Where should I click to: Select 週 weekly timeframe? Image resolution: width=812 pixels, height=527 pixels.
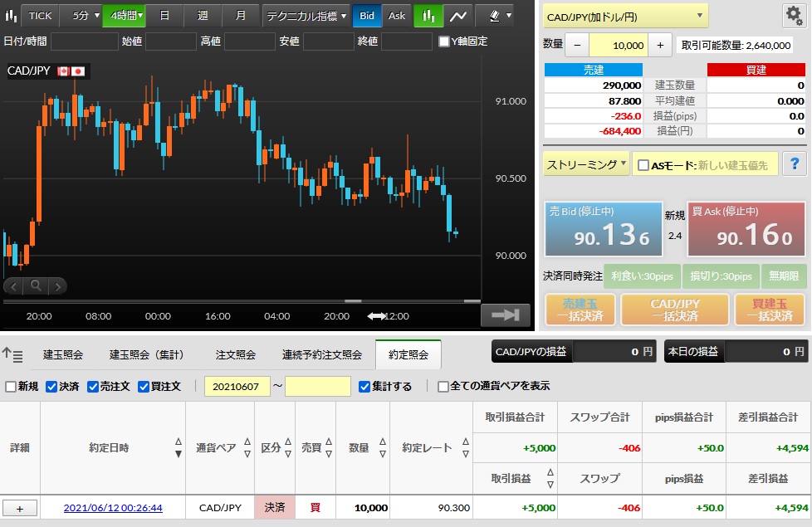tap(203, 16)
